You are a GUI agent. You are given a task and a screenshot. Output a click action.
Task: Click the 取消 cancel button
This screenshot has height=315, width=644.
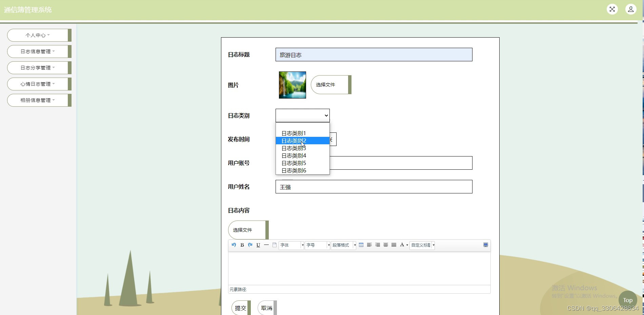pos(267,308)
